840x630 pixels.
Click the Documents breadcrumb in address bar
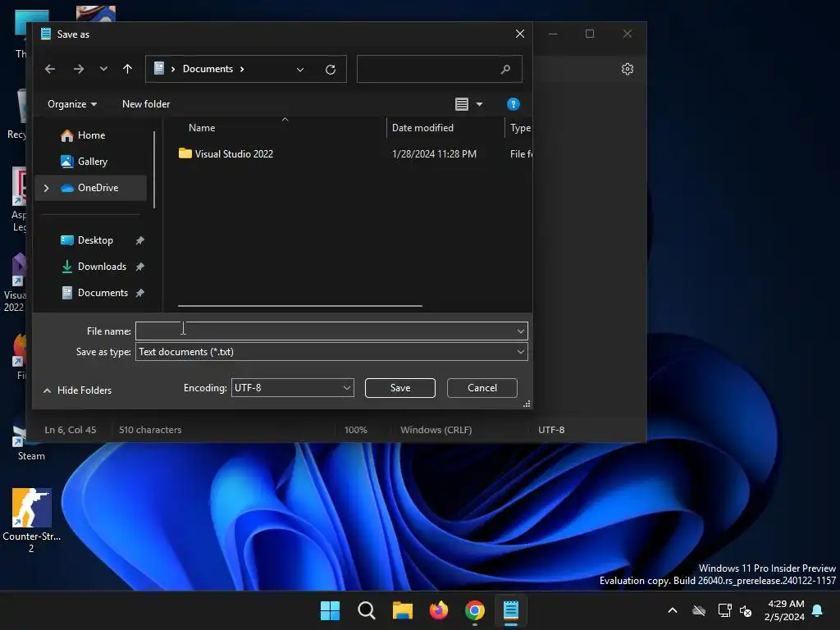(x=208, y=69)
